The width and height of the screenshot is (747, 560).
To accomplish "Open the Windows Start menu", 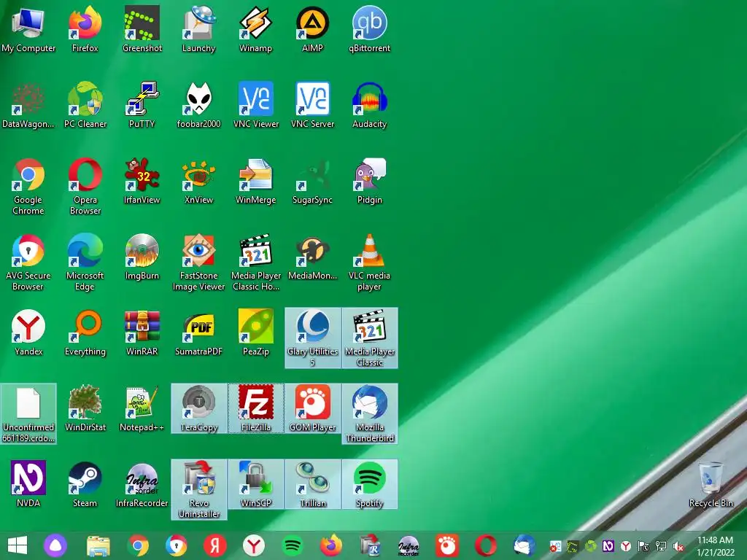I will [18, 545].
